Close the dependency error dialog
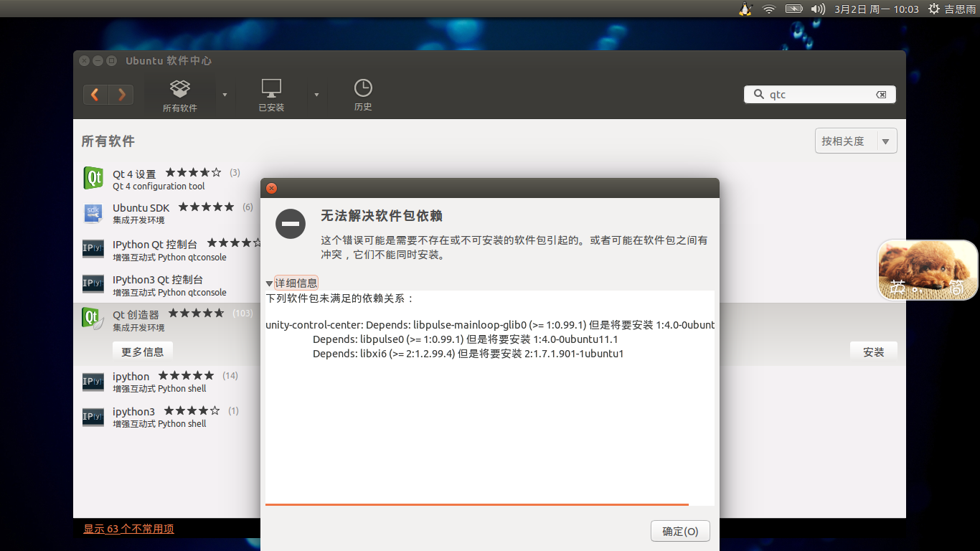The image size is (980, 551). (x=271, y=188)
